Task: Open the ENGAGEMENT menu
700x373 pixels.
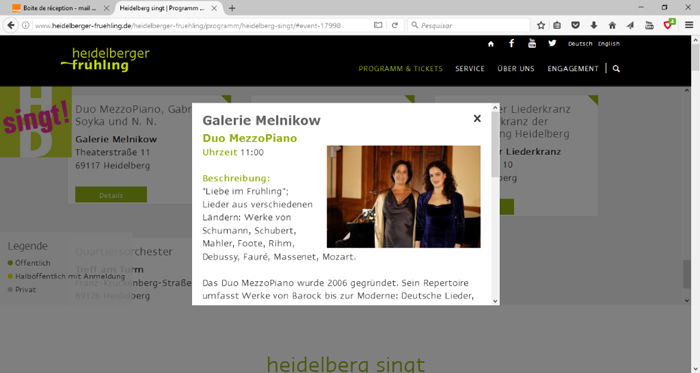Action: pyautogui.click(x=573, y=69)
